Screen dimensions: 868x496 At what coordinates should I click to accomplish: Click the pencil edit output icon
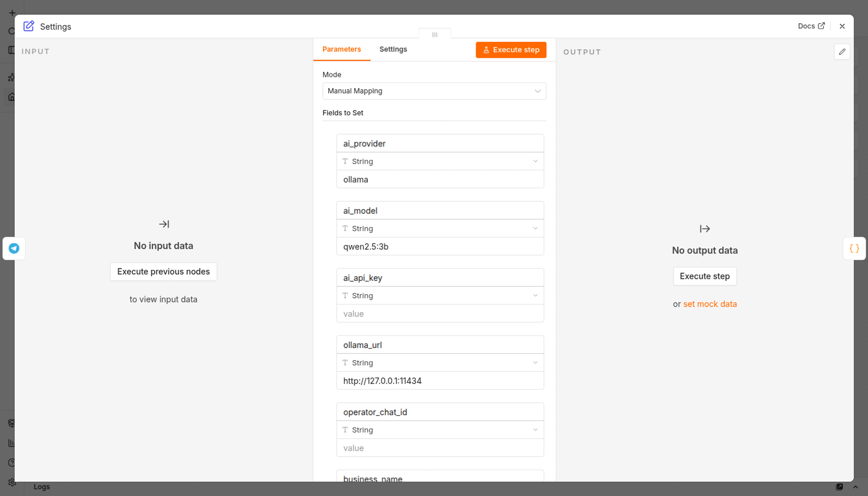pyautogui.click(x=842, y=52)
